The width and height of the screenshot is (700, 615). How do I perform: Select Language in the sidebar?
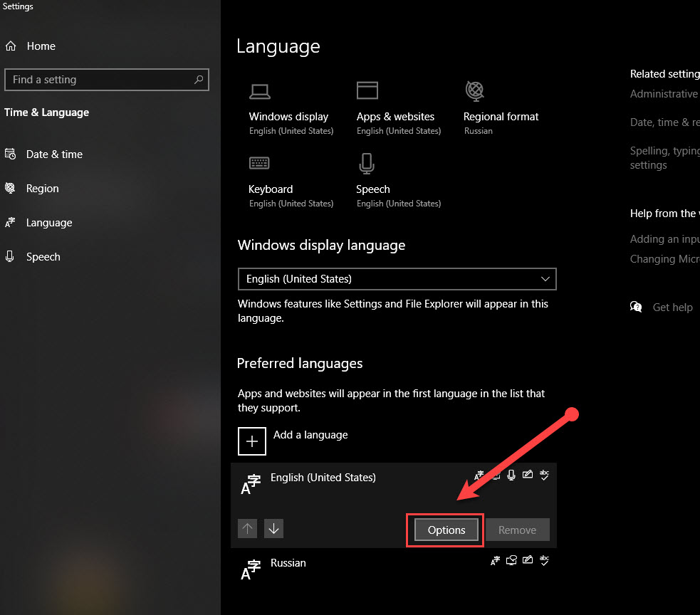pyautogui.click(x=49, y=223)
